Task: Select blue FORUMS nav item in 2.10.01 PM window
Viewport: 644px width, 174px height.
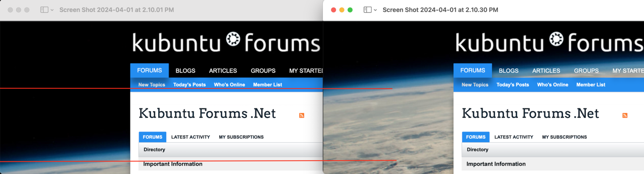Action: click(149, 70)
